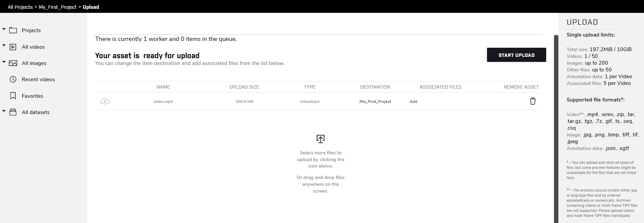
Task: Click the cloud upload icon beside video.mp4
Action: tap(105, 102)
